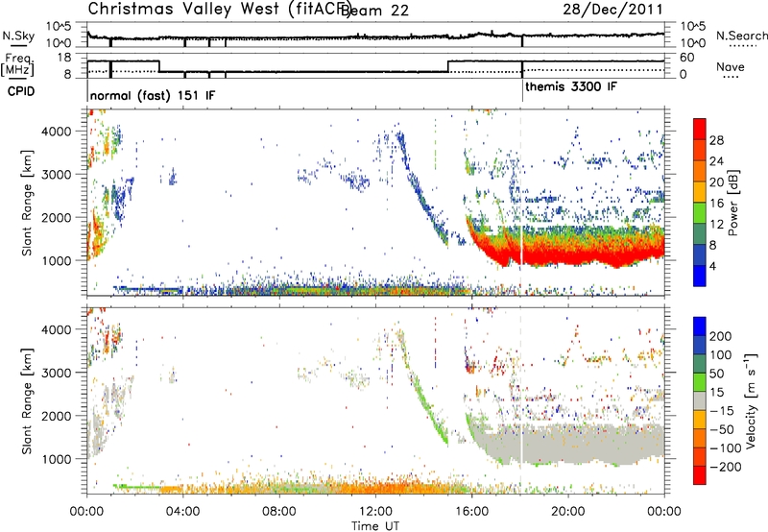Click the velocity scale value '-15'

pos(722,411)
